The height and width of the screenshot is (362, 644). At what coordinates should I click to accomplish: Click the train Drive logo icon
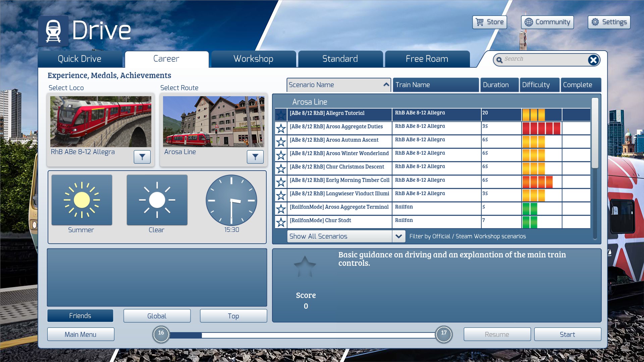pyautogui.click(x=53, y=31)
